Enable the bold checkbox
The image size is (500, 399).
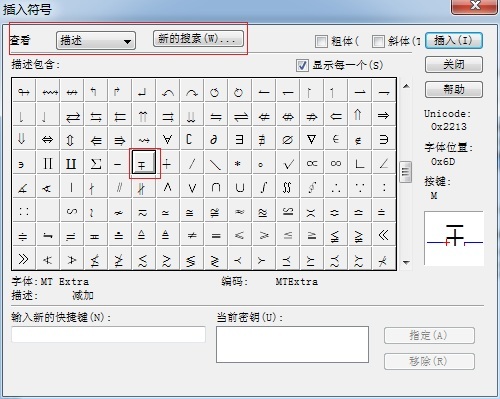click(321, 41)
